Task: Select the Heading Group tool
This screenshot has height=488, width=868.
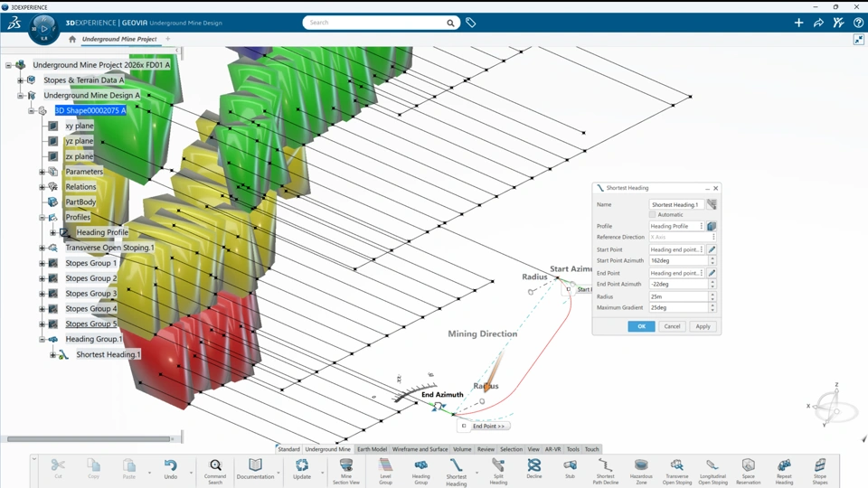Action: click(420, 471)
